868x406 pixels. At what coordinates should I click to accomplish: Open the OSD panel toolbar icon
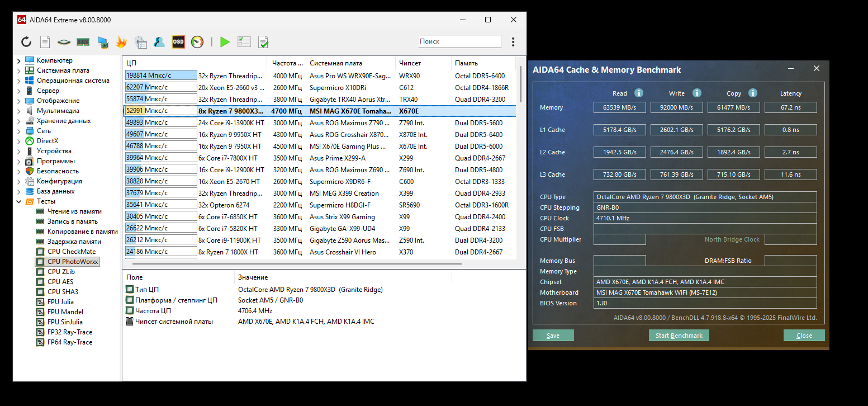click(x=178, y=42)
